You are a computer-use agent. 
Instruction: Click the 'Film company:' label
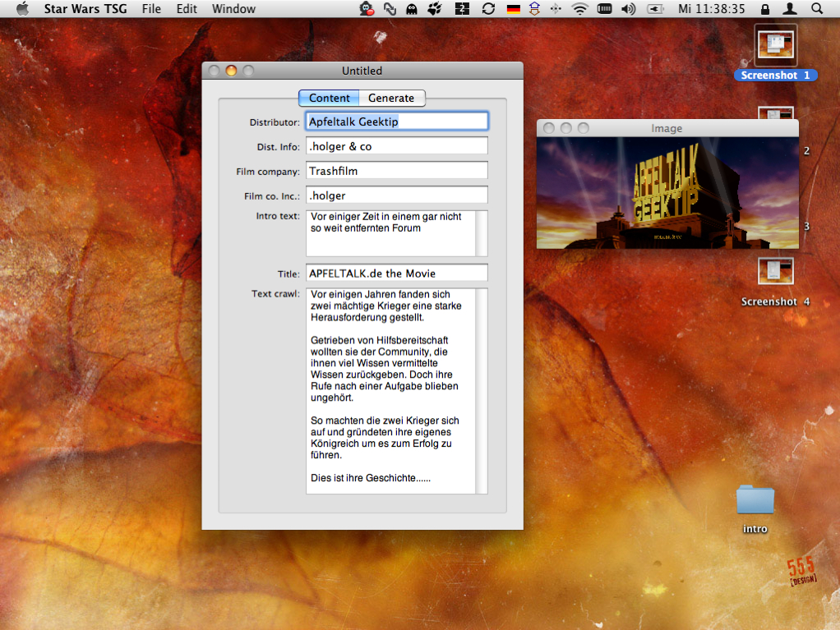point(268,172)
